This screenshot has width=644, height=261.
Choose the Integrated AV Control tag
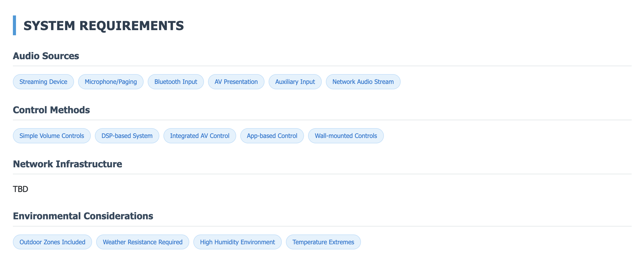tap(200, 136)
